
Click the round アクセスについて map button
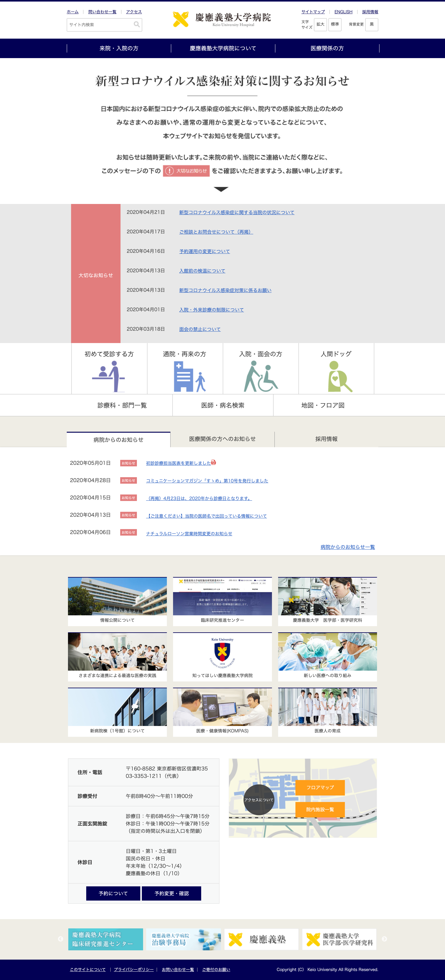[259, 800]
